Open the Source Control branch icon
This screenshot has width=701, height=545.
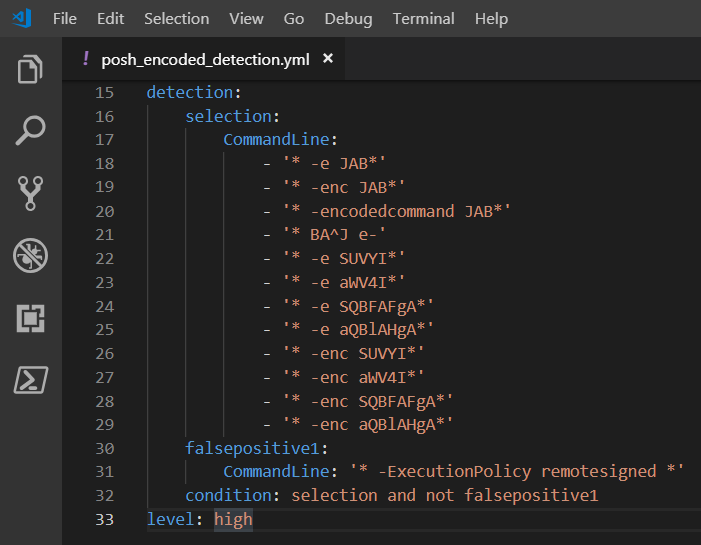coord(30,193)
